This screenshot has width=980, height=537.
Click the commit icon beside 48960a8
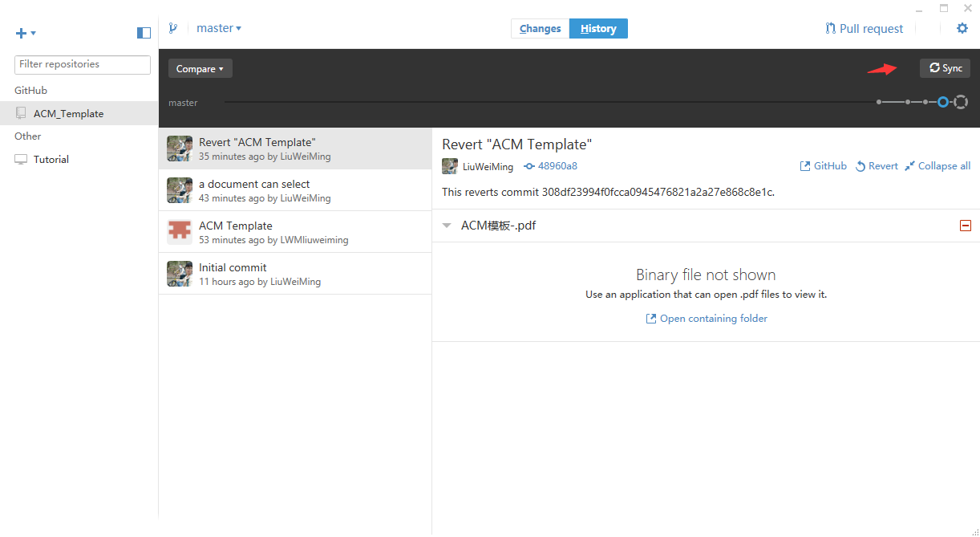tap(529, 166)
